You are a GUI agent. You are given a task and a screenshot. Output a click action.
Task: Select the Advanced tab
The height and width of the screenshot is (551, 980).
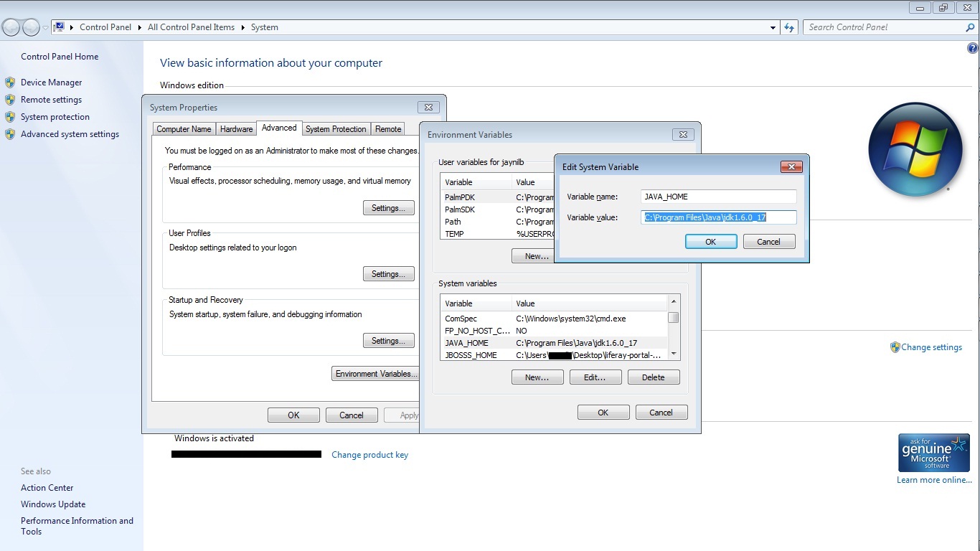tap(279, 128)
